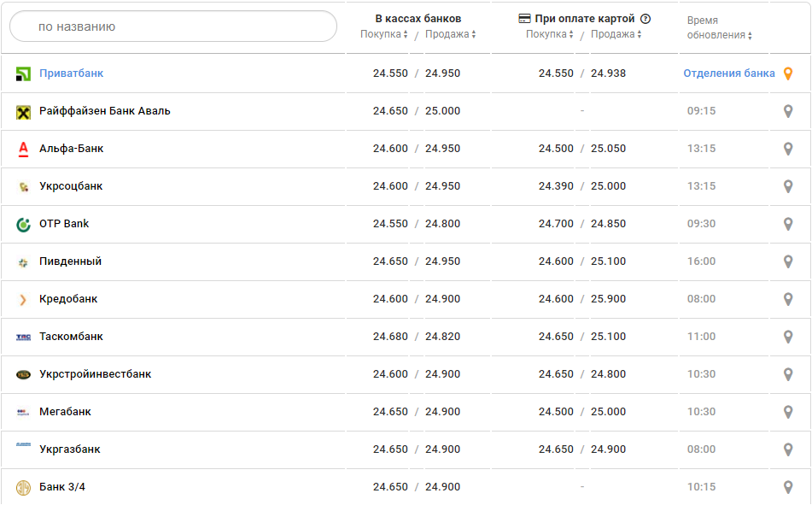Open the Отделения банка link
This screenshot has height=505, width=812.
click(x=728, y=73)
